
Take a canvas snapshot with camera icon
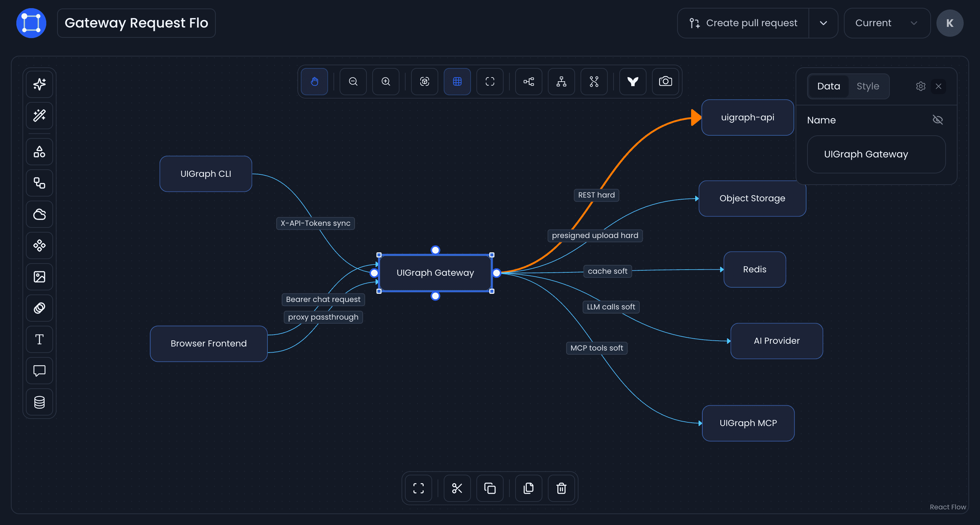pyautogui.click(x=666, y=81)
